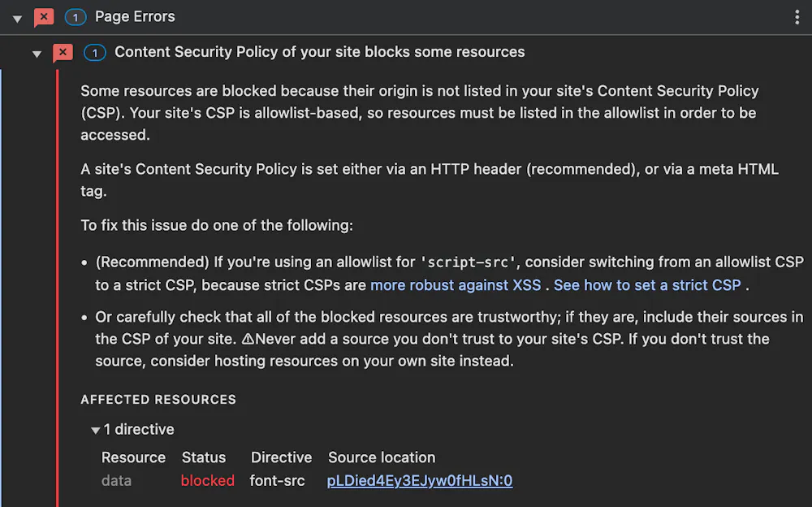Screen dimensions: 812x507
Task: Click the red icon beside the CSP issue
Action: pyautogui.click(x=63, y=53)
